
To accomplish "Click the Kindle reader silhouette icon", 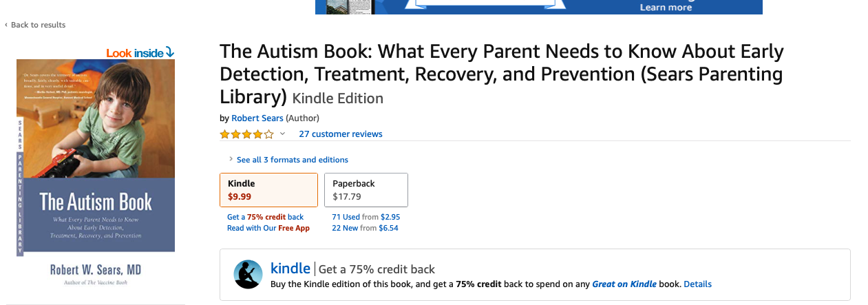I will [x=248, y=274].
